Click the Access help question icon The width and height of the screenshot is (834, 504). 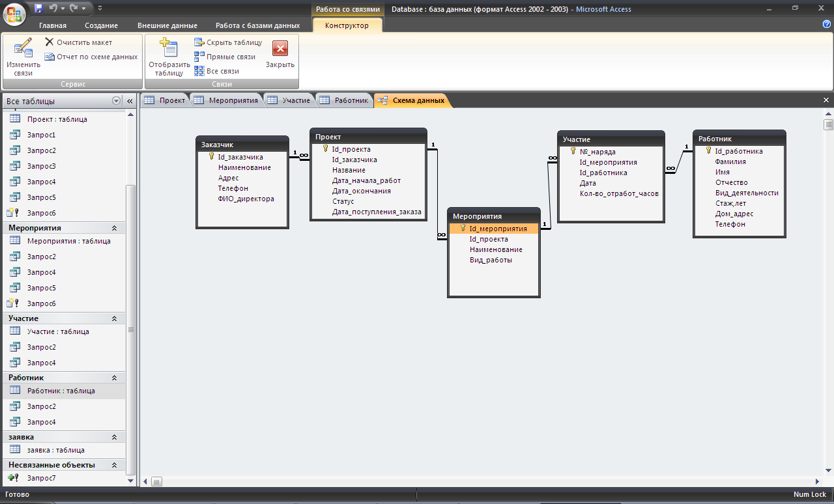[x=826, y=24]
